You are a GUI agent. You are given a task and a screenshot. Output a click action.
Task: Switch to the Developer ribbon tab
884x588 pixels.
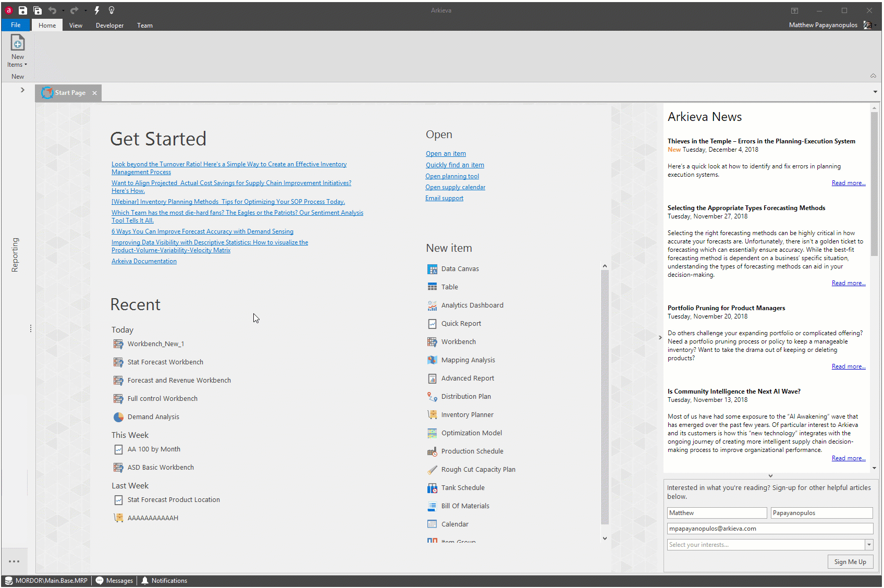coord(109,25)
